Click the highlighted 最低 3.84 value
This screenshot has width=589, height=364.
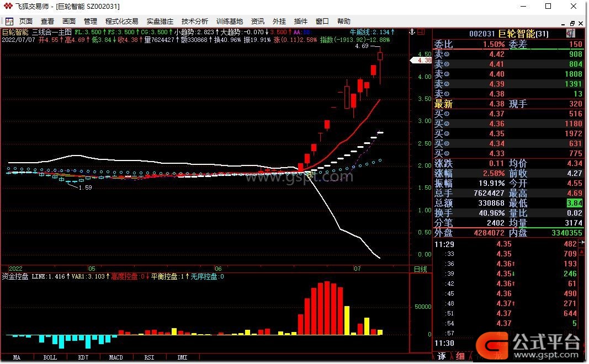(574, 204)
